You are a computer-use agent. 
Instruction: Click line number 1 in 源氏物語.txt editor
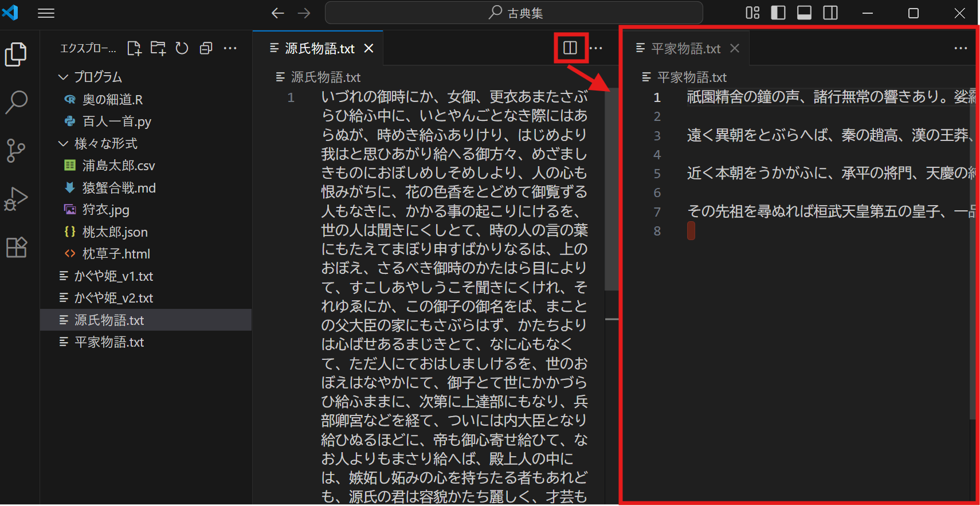pos(291,97)
